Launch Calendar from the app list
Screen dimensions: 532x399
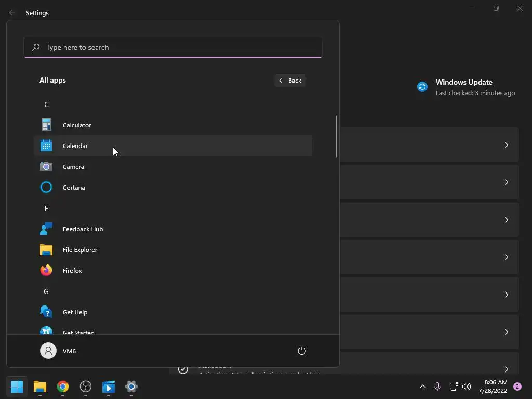172,145
